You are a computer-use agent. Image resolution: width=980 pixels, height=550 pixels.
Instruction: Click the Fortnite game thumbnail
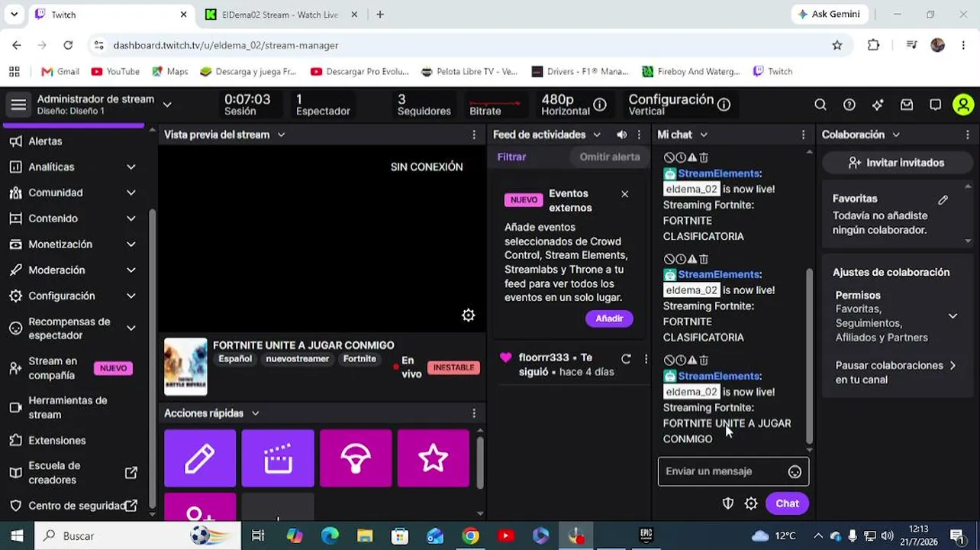point(185,367)
